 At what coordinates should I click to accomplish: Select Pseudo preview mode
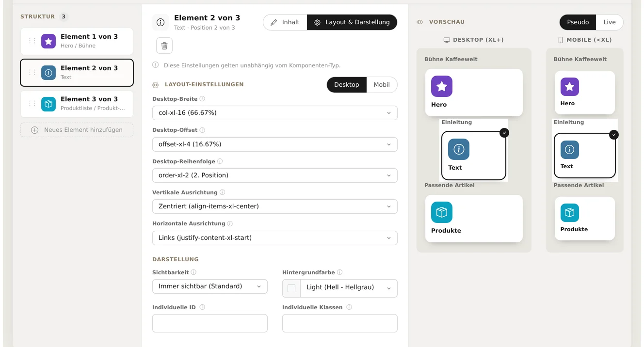(x=578, y=22)
